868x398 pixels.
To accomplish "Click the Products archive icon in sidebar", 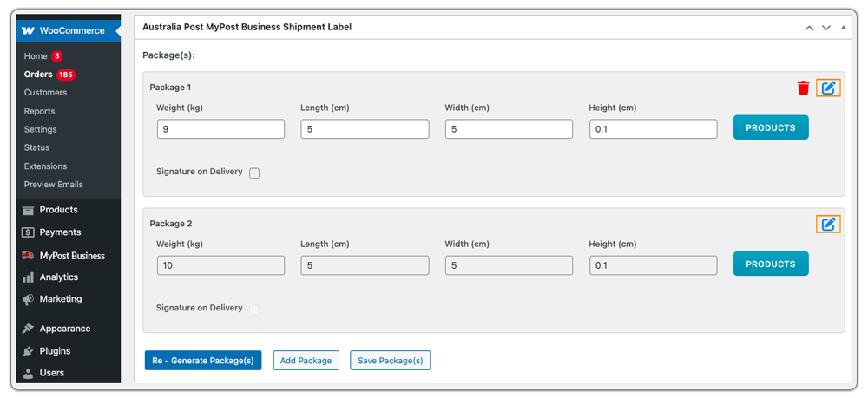I will click(x=29, y=210).
